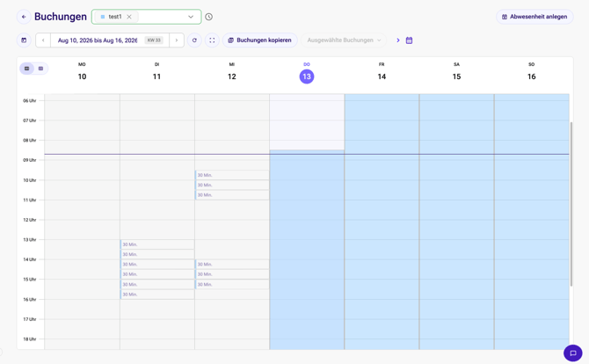Image resolution: width=589 pixels, height=364 pixels.
Task: Open Tuesday 13:00 30 Min. slot
Action: (x=157, y=244)
